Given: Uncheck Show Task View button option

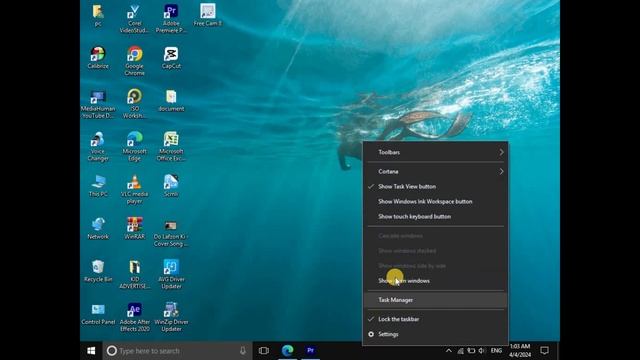Looking at the screenshot, I should 435,187.
